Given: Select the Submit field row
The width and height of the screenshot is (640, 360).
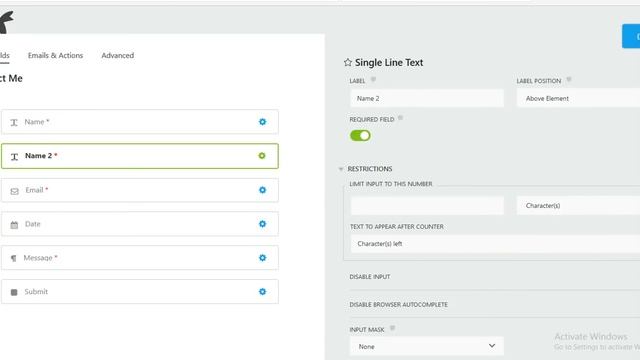Looking at the screenshot, I should pyautogui.click(x=140, y=291).
